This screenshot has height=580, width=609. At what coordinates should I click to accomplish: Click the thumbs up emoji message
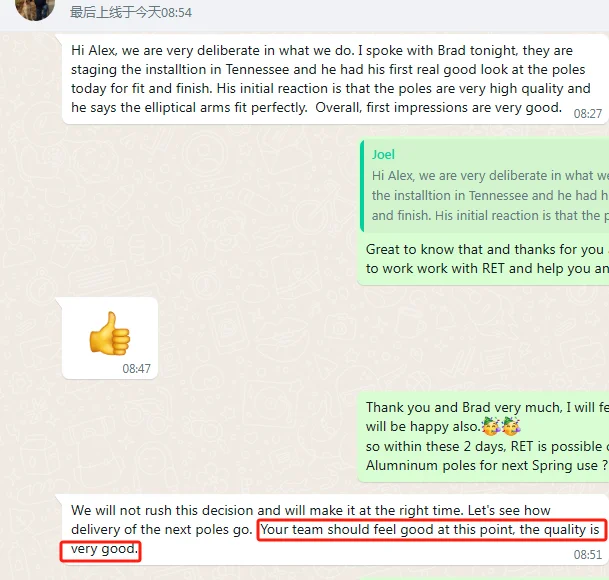click(110, 333)
